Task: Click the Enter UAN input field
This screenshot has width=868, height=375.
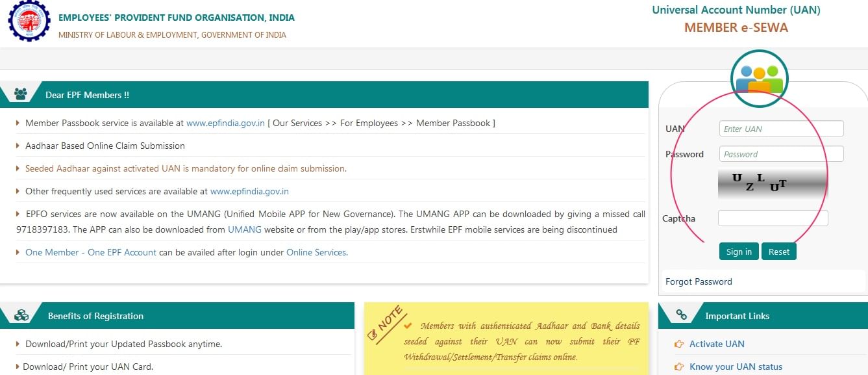Action: pos(780,128)
